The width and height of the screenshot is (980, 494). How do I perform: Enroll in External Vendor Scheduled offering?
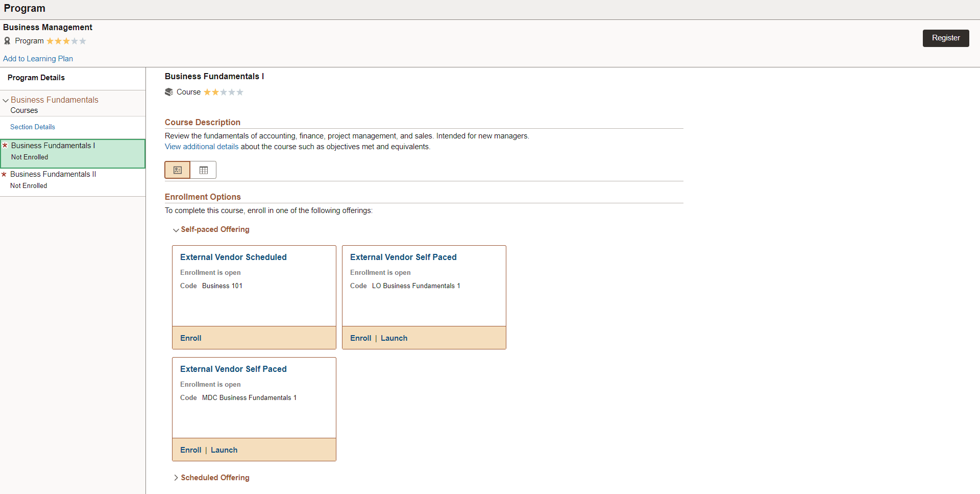[x=190, y=338]
